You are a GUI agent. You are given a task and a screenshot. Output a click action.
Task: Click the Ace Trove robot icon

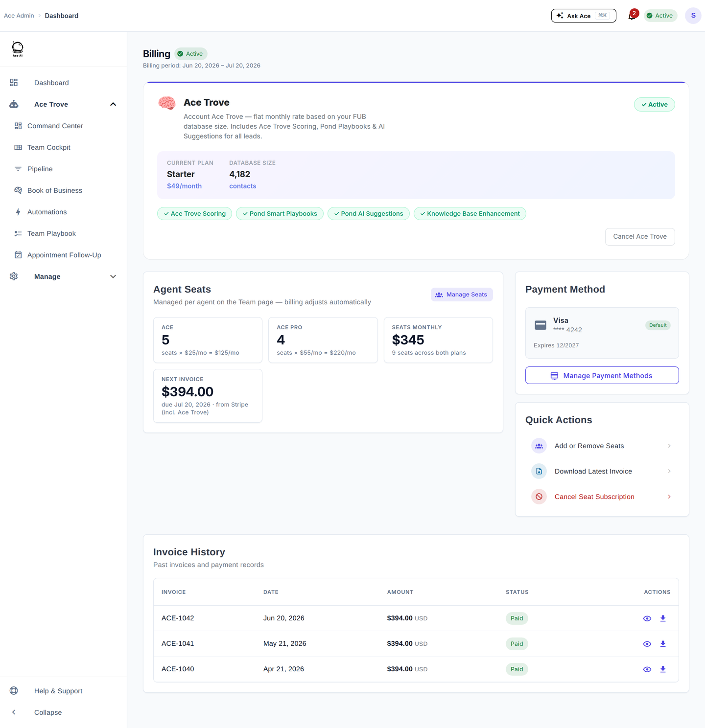[14, 104]
